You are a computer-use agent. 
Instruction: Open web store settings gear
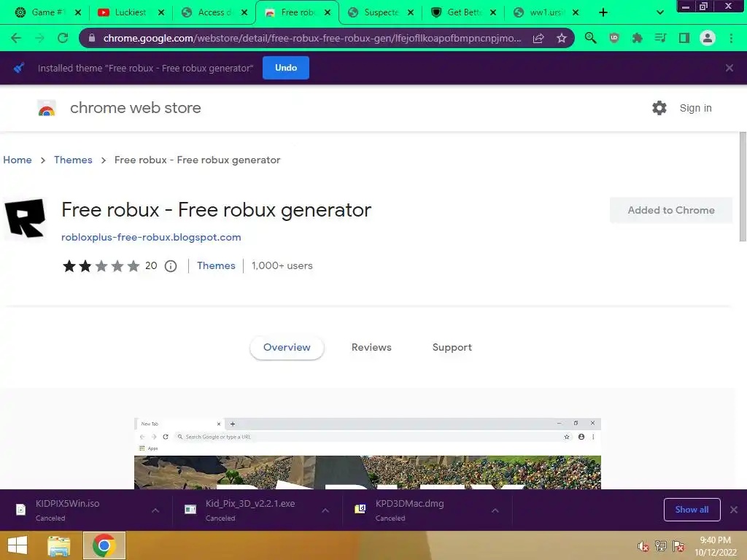click(659, 108)
